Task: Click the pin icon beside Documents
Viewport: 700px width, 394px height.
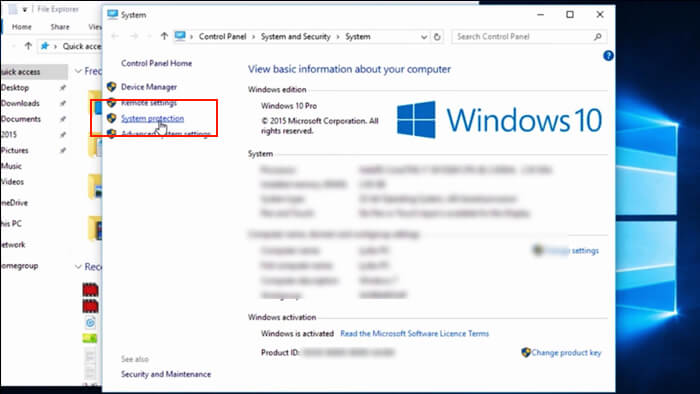Action: coord(63,119)
